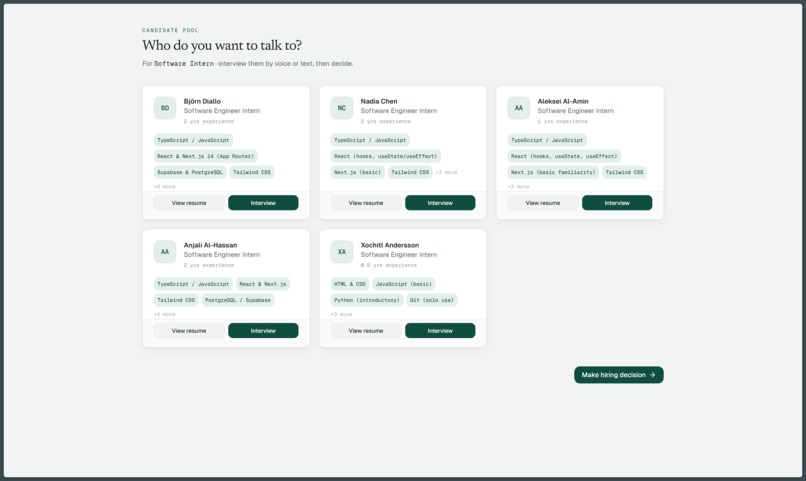
Task: Click Xochitl Andersson's name
Action: pyautogui.click(x=390, y=245)
